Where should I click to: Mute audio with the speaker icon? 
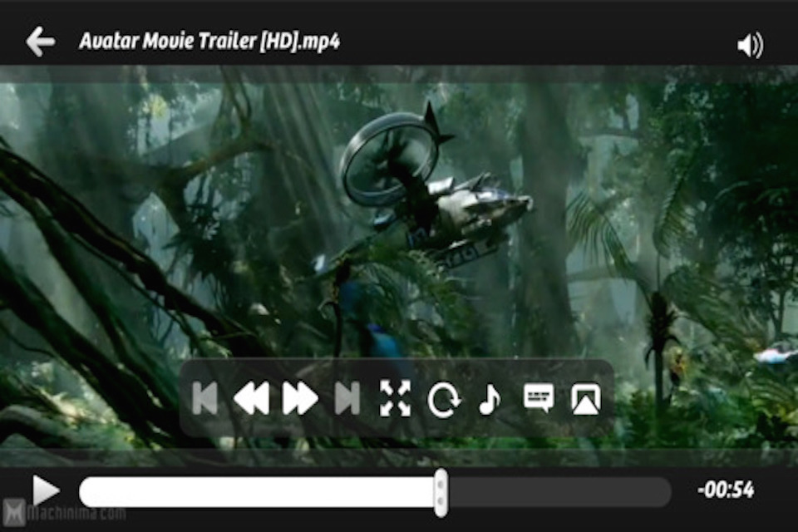click(x=750, y=46)
